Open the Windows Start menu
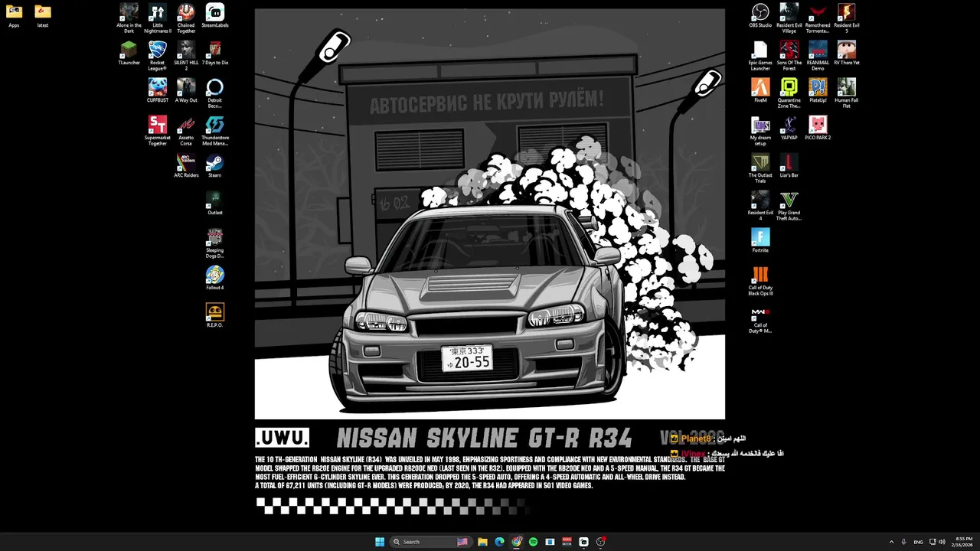 (x=380, y=542)
